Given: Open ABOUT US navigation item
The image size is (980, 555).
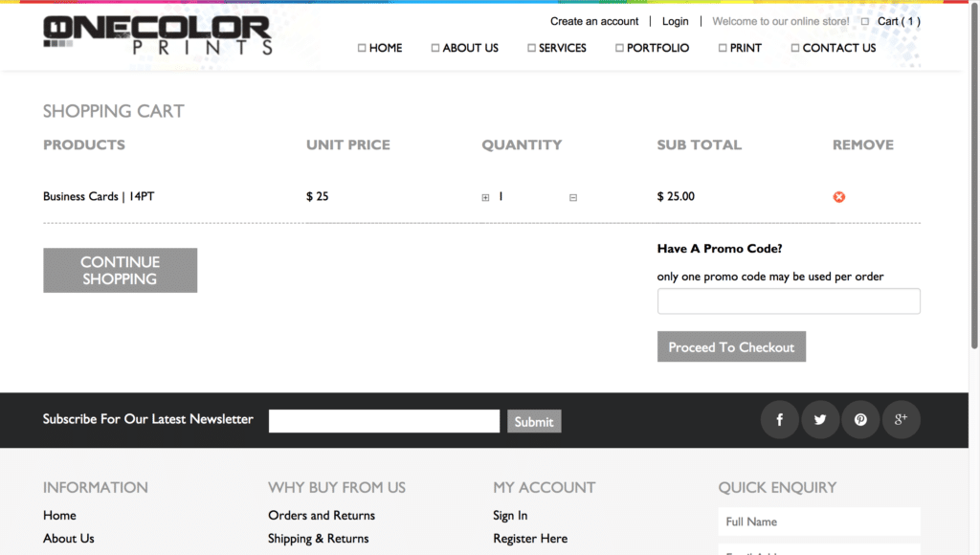Looking at the screenshot, I should (x=465, y=48).
